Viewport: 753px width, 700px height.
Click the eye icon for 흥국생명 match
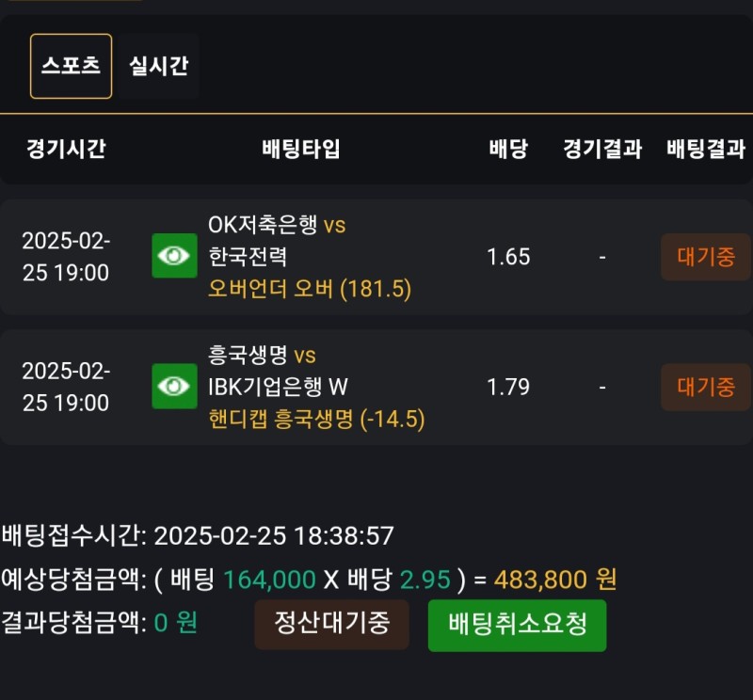(x=174, y=387)
